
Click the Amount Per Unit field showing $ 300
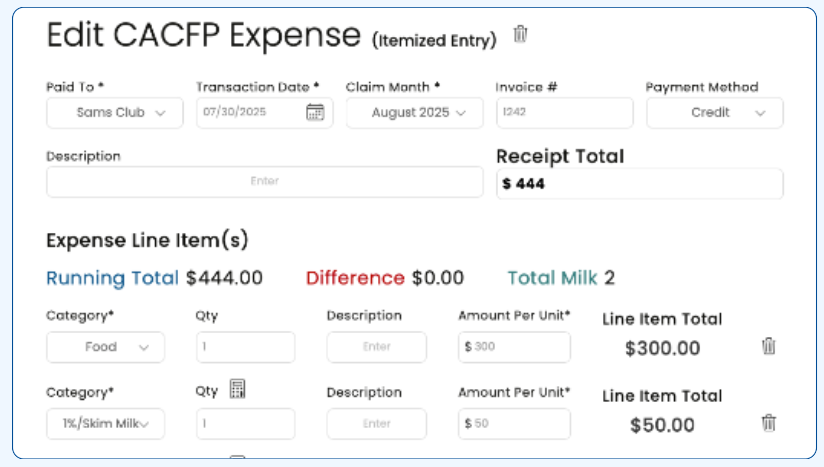coord(514,347)
